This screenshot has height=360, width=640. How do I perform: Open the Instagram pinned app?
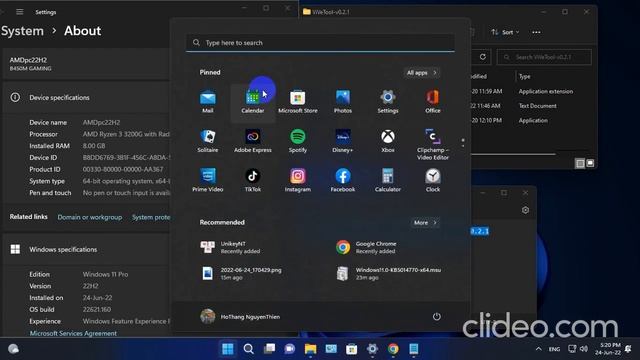tap(298, 180)
